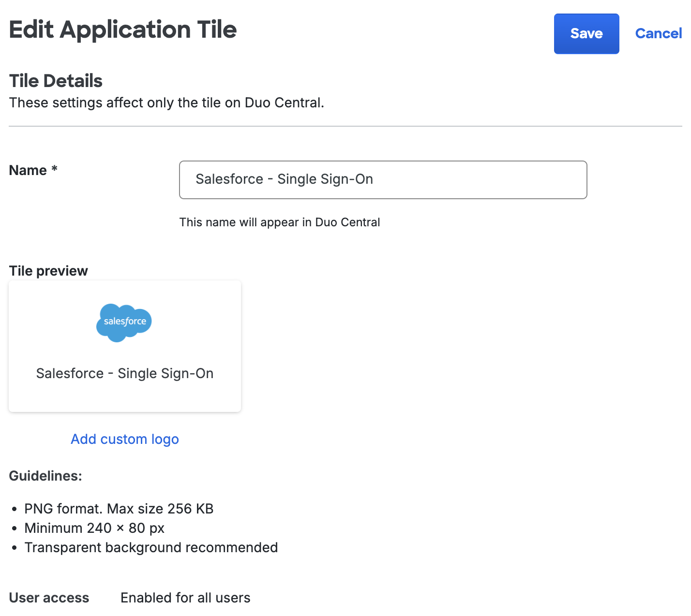Click the tile name text in the preview
This screenshot has height=616, width=691.
[124, 373]
